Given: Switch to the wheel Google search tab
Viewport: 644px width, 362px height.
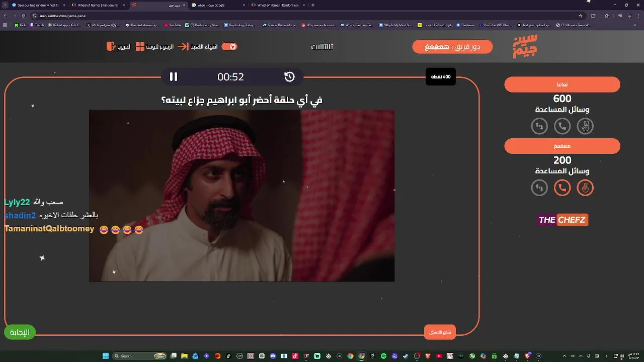Looking at the screenshot, I should 219,5.
